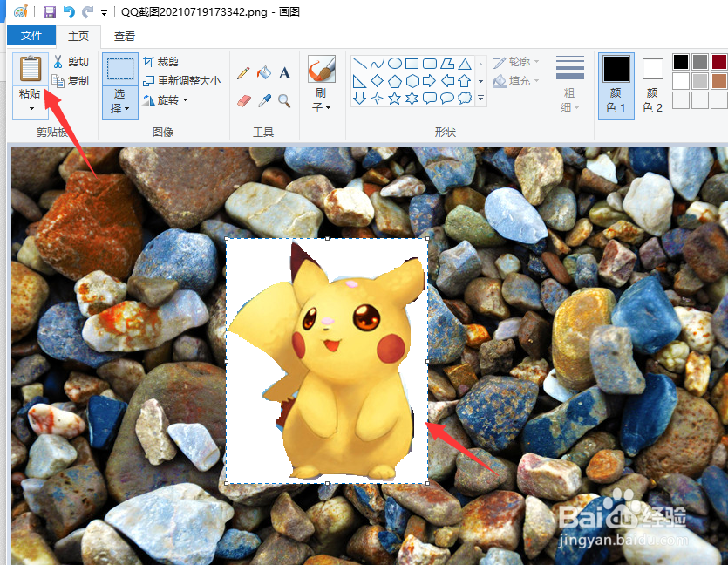The width and height of the screenshot is (728, 565).
Task: Select the Right arrow shape
Action: click(x=430, y=81)
